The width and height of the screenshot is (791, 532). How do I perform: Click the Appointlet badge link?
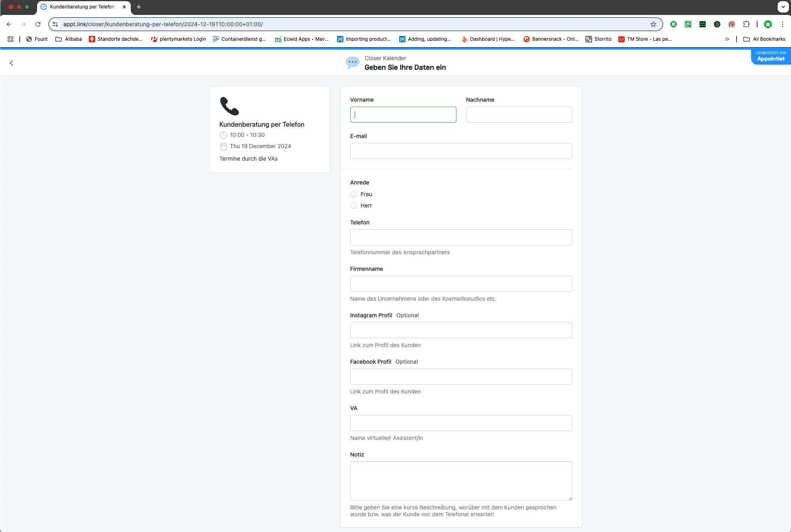point(770,56)
